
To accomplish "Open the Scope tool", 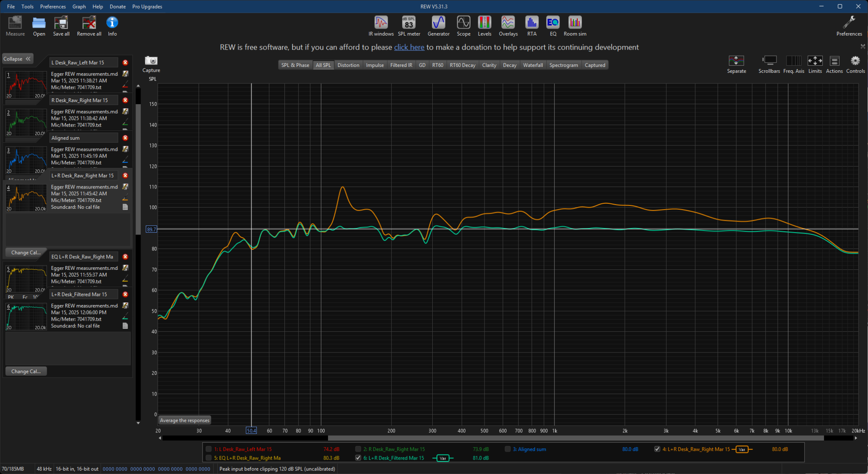I will point(463,26).
